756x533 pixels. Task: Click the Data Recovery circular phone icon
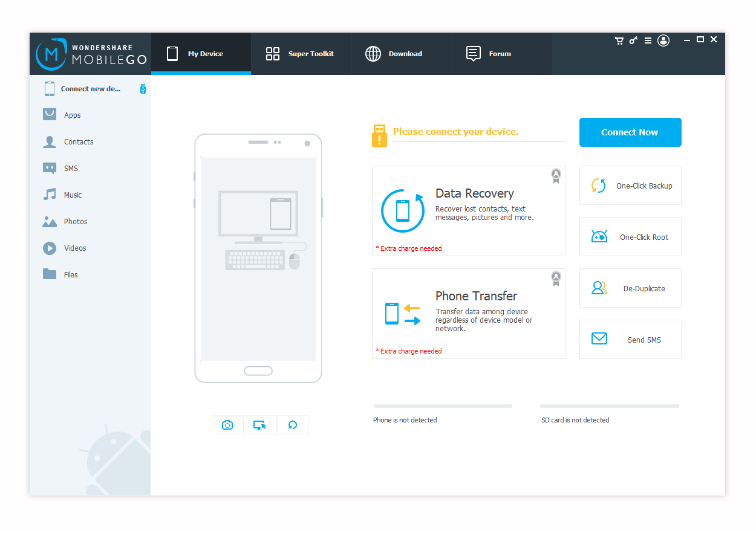point(403,210)
